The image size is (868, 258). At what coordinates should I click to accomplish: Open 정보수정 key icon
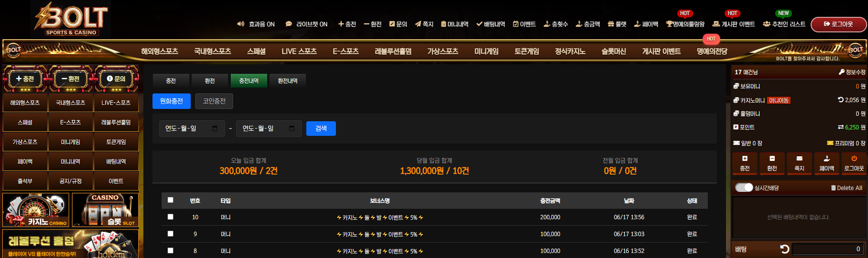coord(842,72)
